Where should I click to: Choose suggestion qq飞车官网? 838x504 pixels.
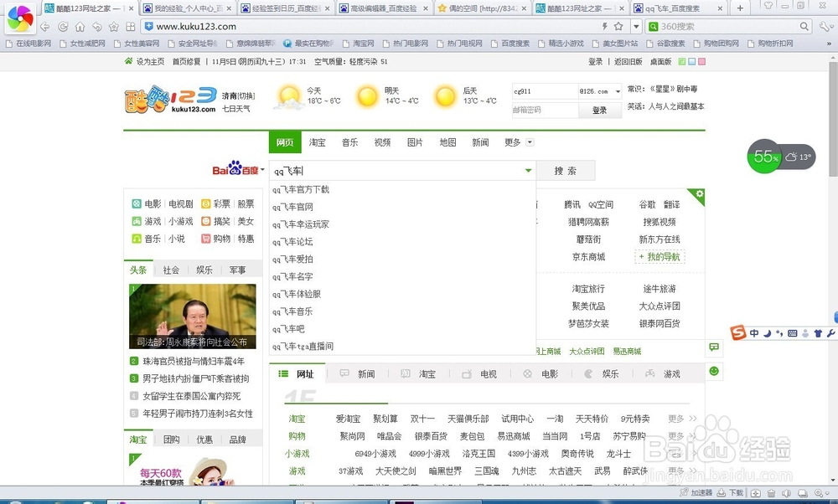[292, 207]
